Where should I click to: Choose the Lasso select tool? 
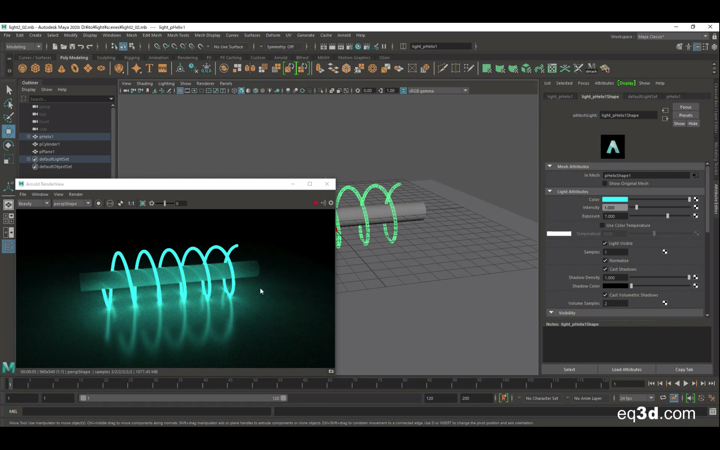[8, 104]
